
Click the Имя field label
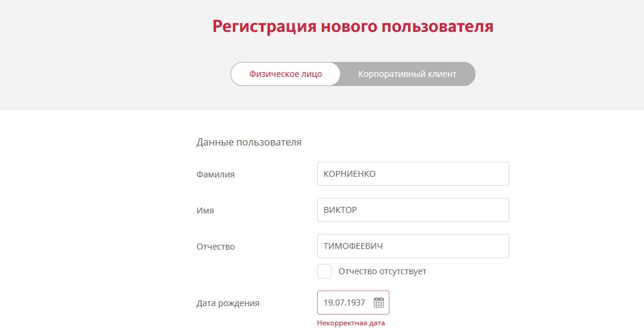(x=205, y=211)
